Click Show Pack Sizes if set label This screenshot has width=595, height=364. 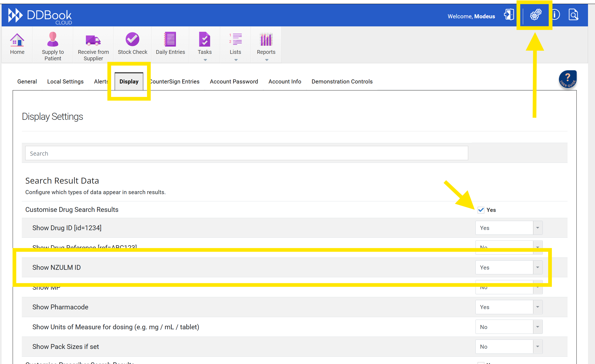(x=66, y=346)
